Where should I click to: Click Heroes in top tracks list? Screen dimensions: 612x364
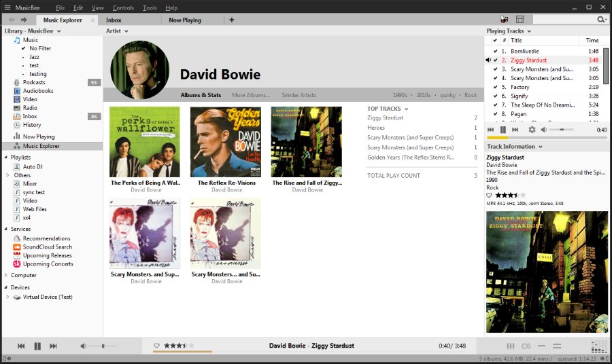[376, 128]
